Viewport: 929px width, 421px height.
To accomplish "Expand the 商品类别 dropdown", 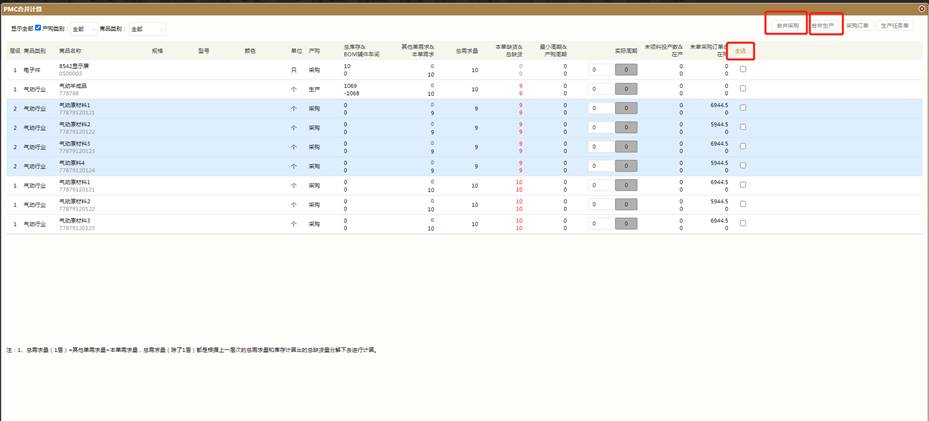I will coord(148,29).
